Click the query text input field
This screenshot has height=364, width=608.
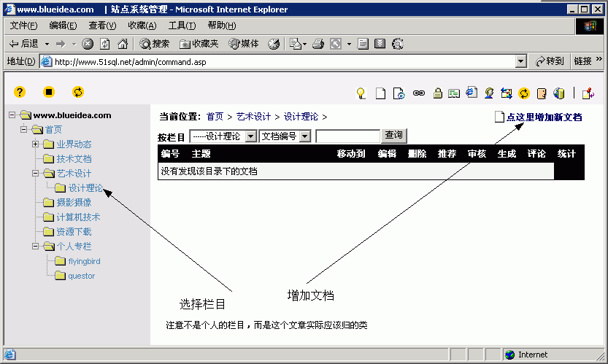pyautogui.click(x=348, y=136)
